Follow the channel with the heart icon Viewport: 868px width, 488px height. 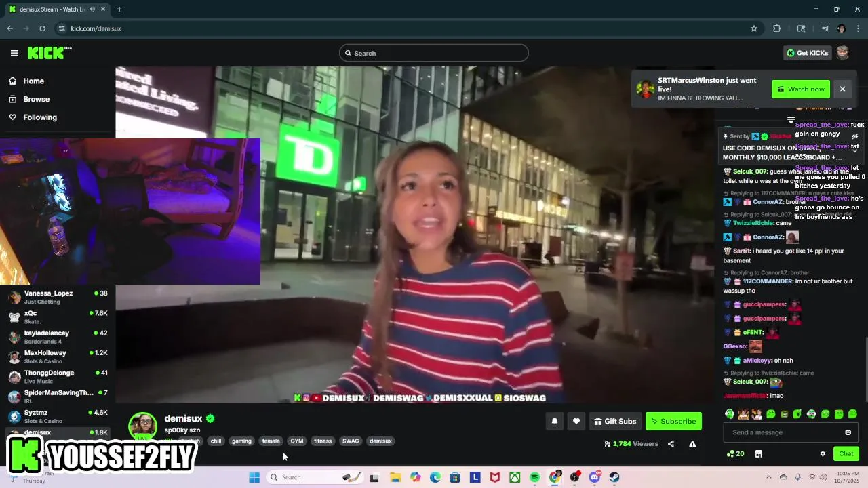576,421
